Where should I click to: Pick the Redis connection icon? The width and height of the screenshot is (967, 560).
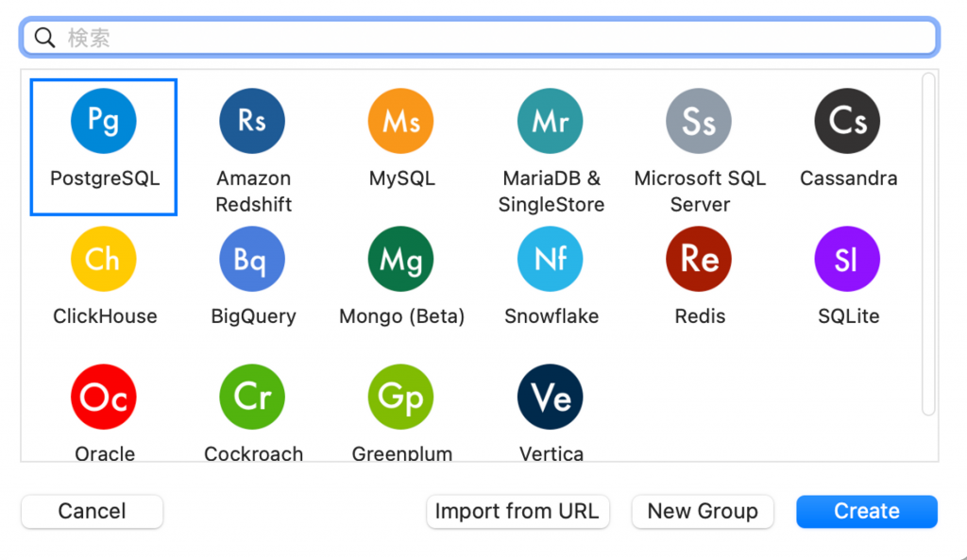[699, 259]
